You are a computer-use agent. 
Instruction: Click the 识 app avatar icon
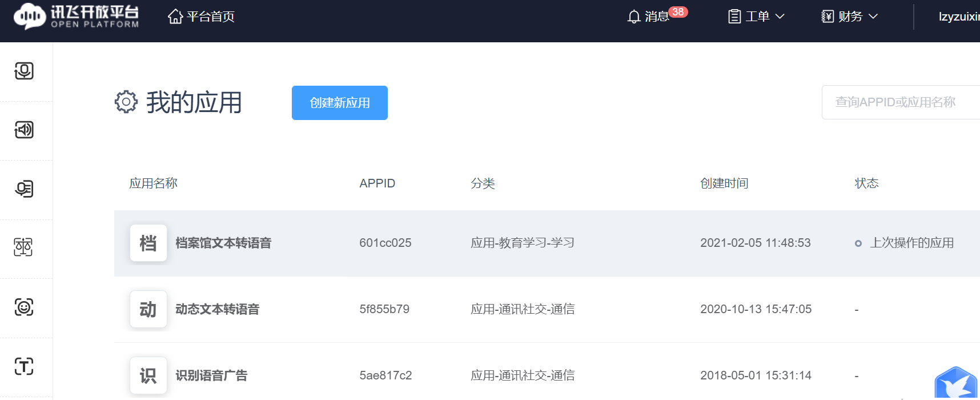coord(148,375)
